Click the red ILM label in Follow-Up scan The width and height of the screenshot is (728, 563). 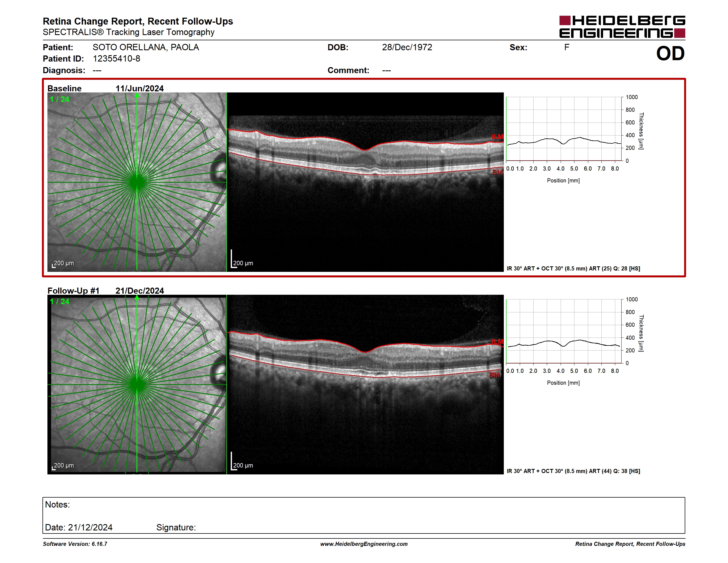(x=497, y=342)
